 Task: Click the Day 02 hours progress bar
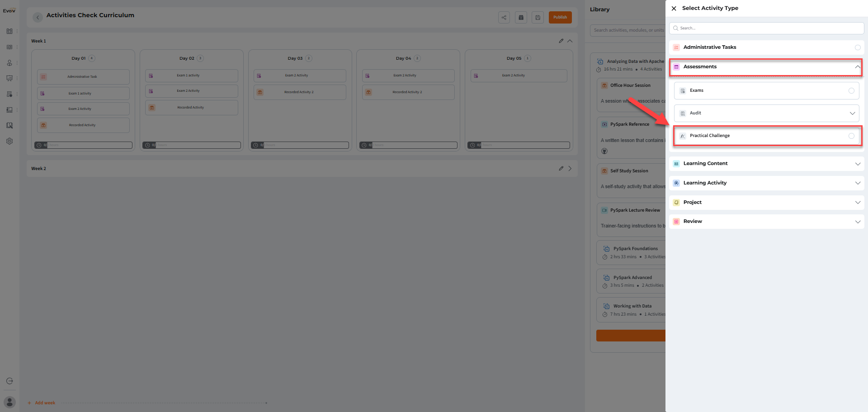coord(192,145)
